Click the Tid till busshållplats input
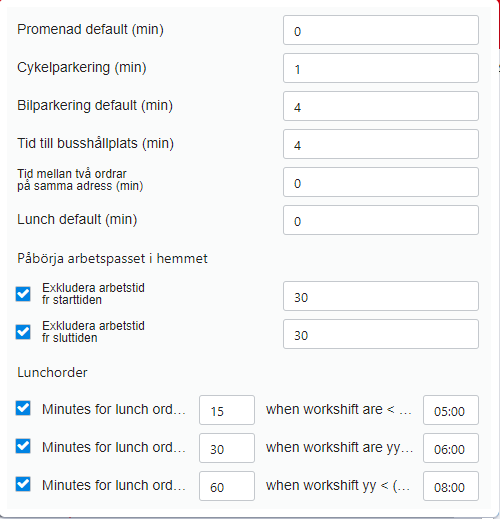 pyautogui.click(x=381, y=144)
